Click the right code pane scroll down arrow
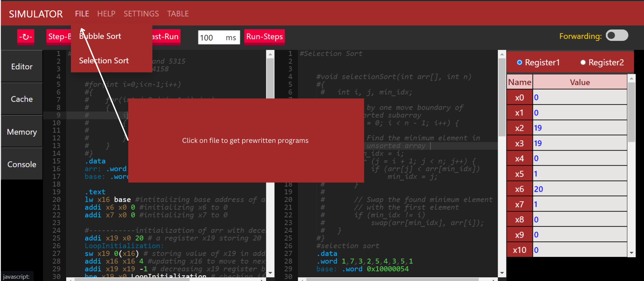644x281 pixels. pyautogui.click(x=502, y=273)
